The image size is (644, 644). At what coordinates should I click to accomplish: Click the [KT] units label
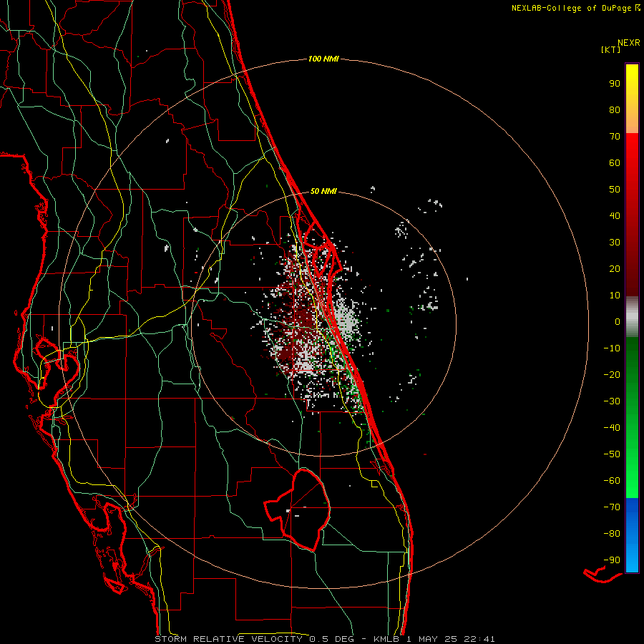(x=611, y=49)
